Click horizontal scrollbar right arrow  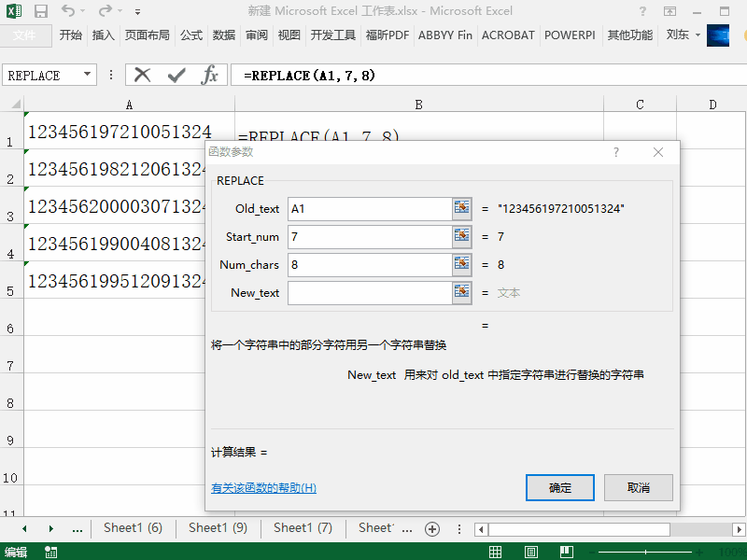(x=739, y=529)
